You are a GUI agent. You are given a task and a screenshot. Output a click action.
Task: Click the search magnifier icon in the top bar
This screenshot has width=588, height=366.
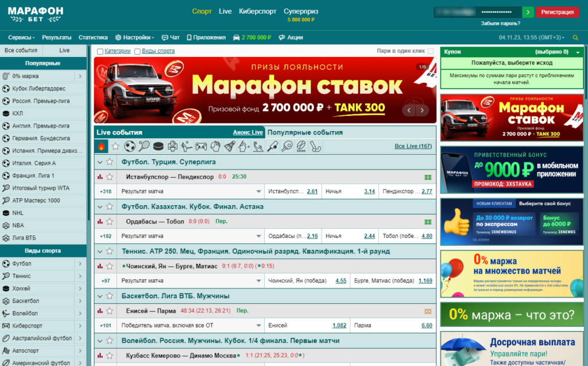575,37
